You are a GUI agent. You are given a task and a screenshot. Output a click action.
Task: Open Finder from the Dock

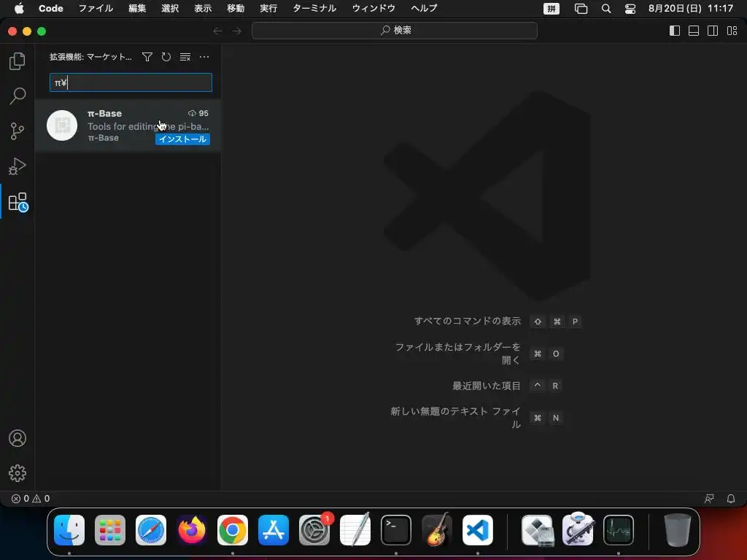(69, 530)
